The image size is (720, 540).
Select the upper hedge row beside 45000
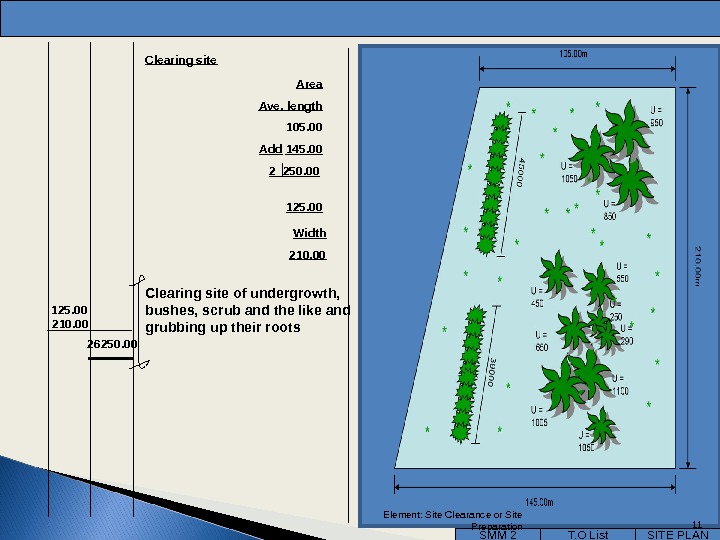(x=495, y=184)
